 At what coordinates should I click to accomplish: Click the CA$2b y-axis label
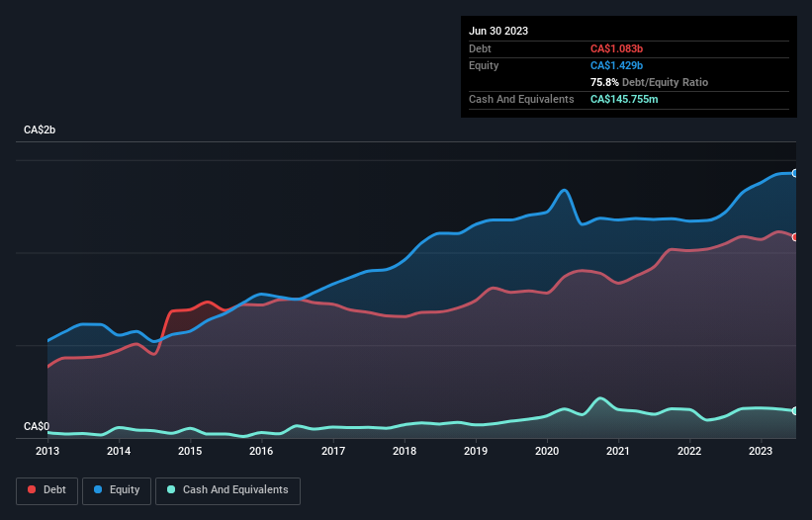point(40,130)
